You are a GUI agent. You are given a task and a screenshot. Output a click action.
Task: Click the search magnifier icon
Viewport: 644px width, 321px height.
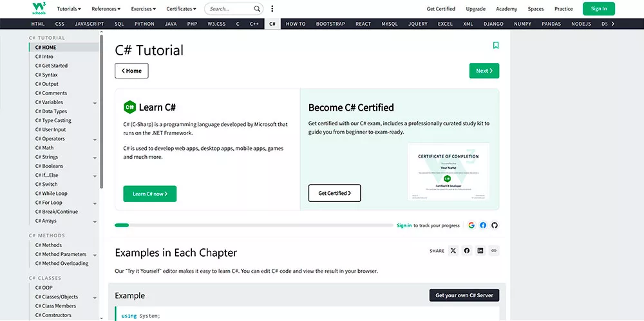pos(257,8)
